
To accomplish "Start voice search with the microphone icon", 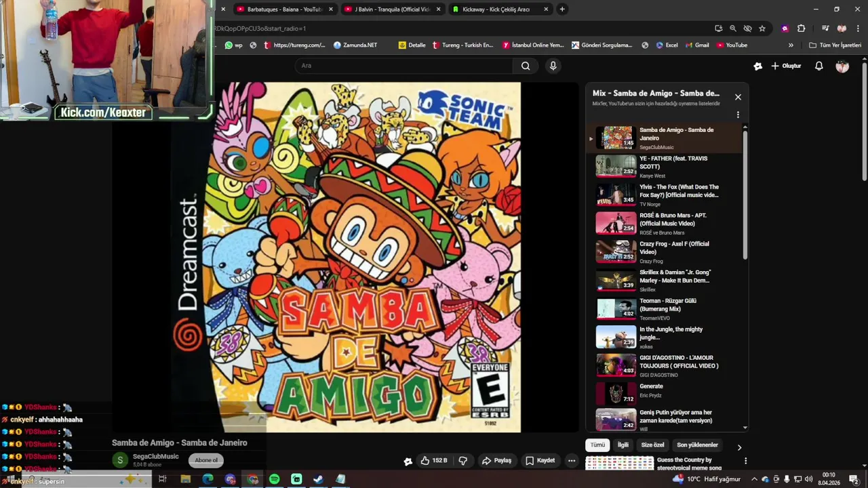I will 553,66.
